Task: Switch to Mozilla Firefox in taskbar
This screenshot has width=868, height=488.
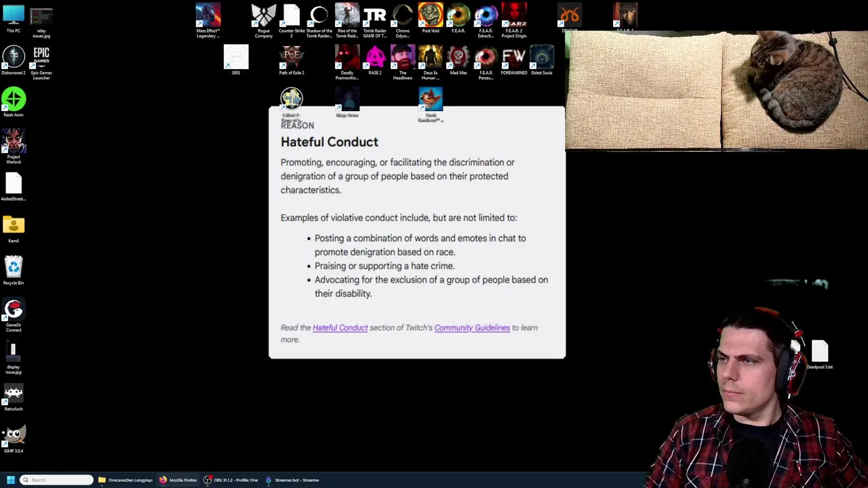Action: click(178, 480)
